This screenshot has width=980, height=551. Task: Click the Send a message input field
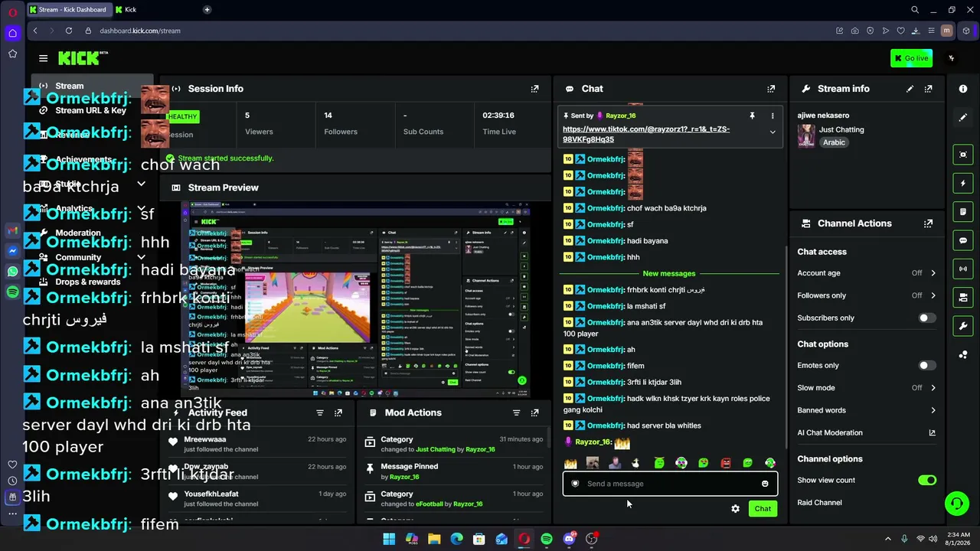point(670,484)
